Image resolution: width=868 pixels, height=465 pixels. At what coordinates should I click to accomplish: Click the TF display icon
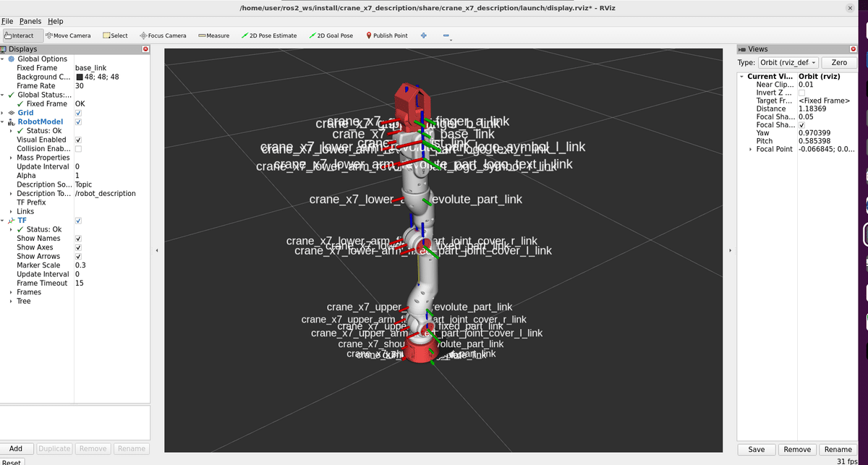pyautogui.click(x=11, y=221)
